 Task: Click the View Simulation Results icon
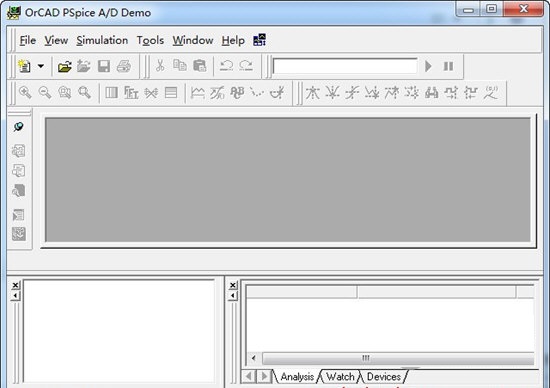[x=19, y=151]
